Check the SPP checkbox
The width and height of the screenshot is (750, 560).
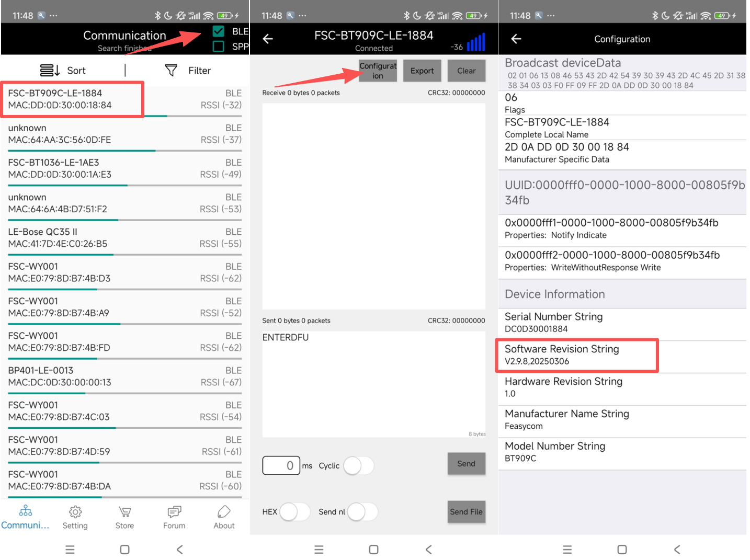[x=219, y=47]
